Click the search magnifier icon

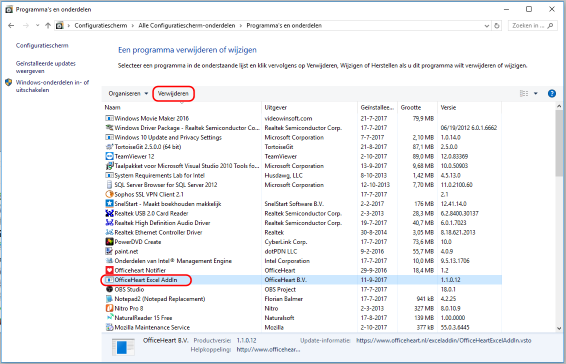pos(550,26)
